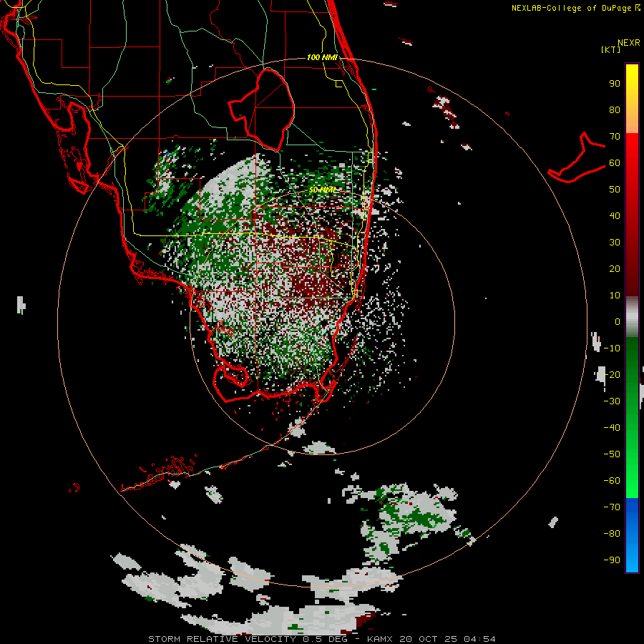Click the 10 value on velocity scale
The height and width of the screenshot is (644, 644).
[x=615, y=296]
